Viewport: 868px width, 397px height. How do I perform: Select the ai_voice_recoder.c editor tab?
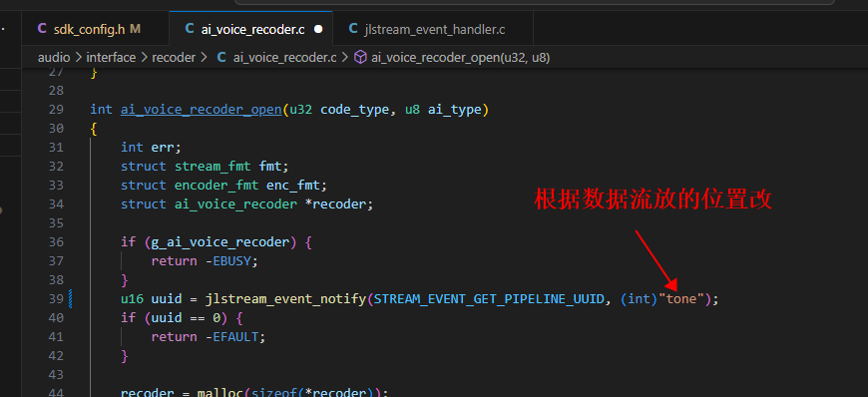click(250, 29)
